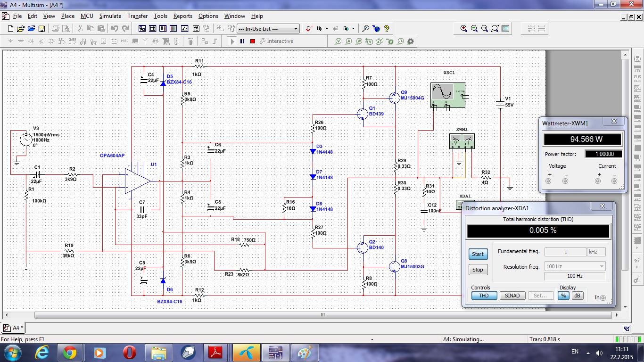Image resolution: width=644 pixels, height=362 pixels.
Task: Select THD mode in distortion analyzer
Action: 484,296
